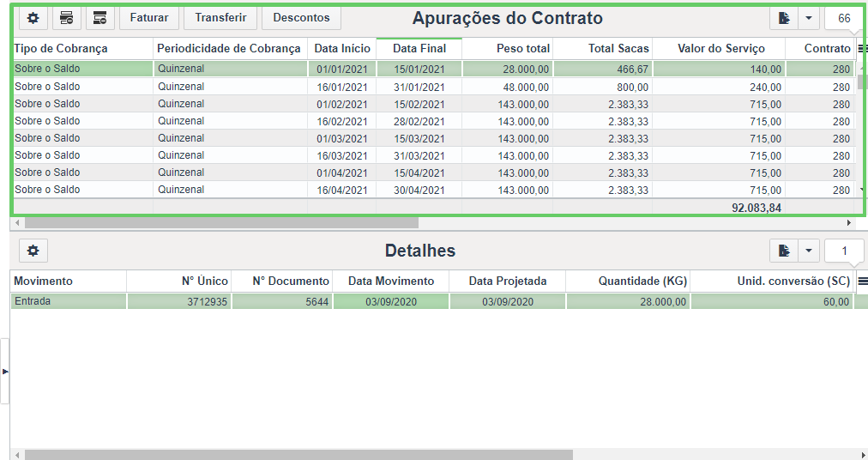Click Valor do Serviço cell 240,00
This screenshot has height=460, width=868.
[x=719, y=87]
